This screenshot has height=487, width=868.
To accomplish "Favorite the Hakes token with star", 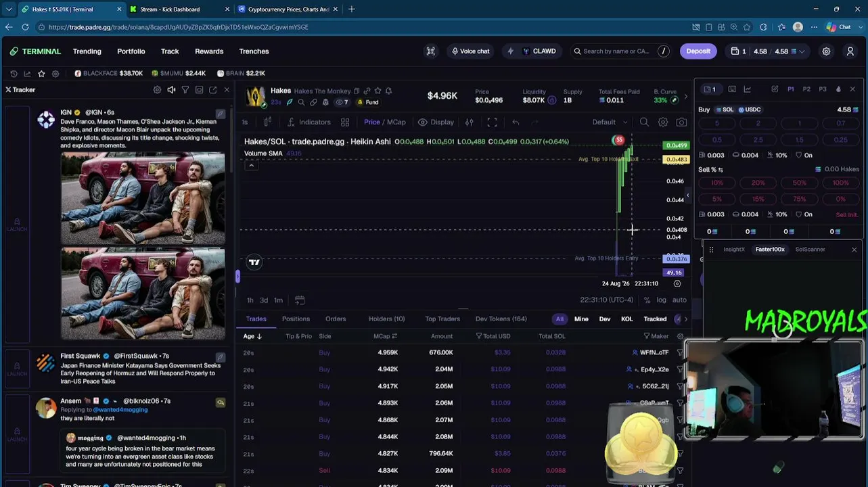I will click(x=378, y=91).
